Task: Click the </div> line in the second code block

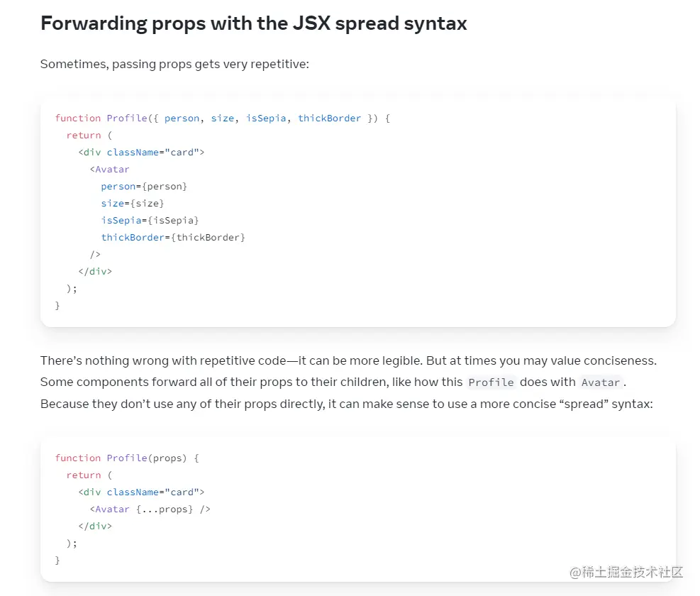Action: point(95,526)
